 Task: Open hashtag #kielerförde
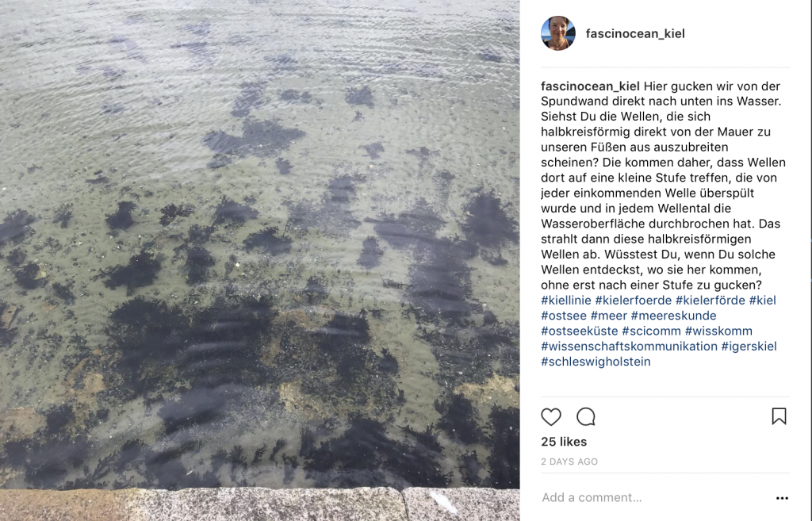[x=710, y=301]
